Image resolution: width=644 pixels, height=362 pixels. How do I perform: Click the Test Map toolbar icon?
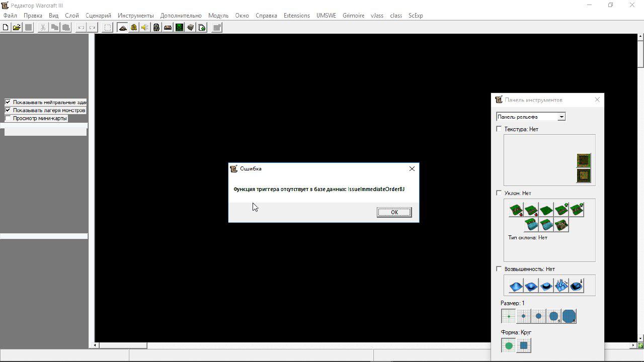(x=217, y=28)
